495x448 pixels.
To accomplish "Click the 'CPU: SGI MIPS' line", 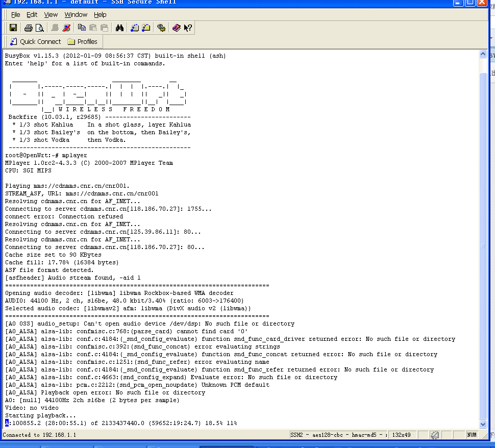I will point(28,170).
